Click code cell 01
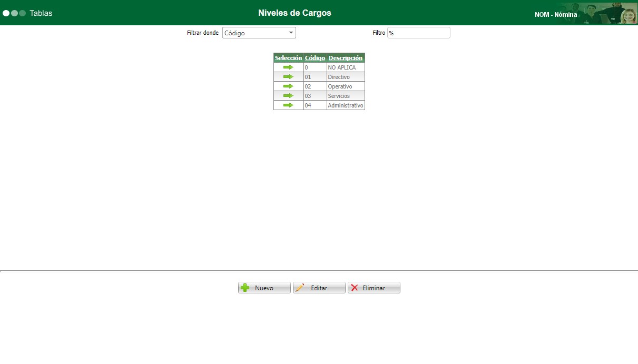This screenshot has height=364, width=638. pyautogui.click(x=315, y=77)
